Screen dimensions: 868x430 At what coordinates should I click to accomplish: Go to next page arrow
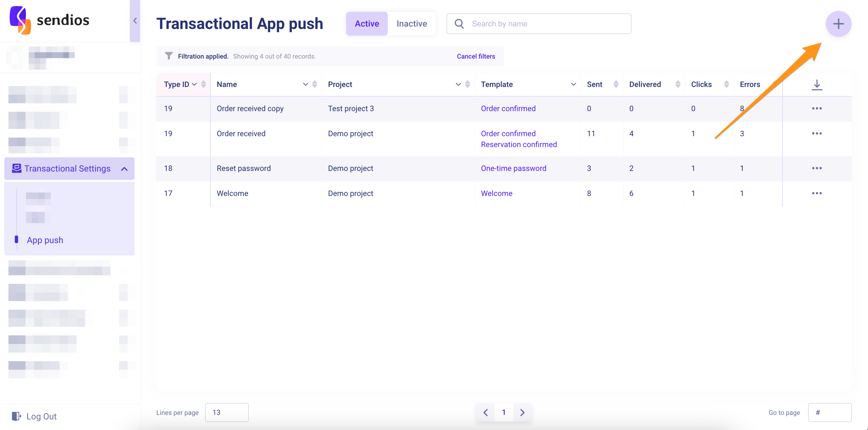(522, 412)
